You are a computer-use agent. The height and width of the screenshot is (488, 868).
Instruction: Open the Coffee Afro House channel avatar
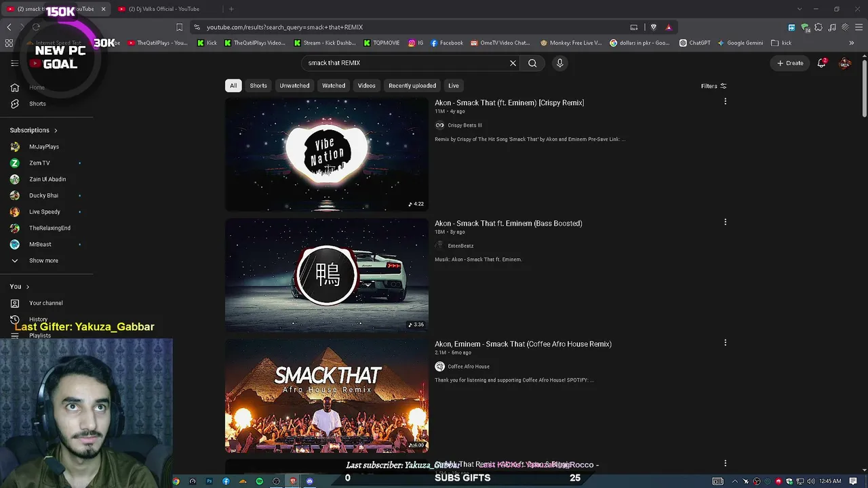click(x=439, y=367)
